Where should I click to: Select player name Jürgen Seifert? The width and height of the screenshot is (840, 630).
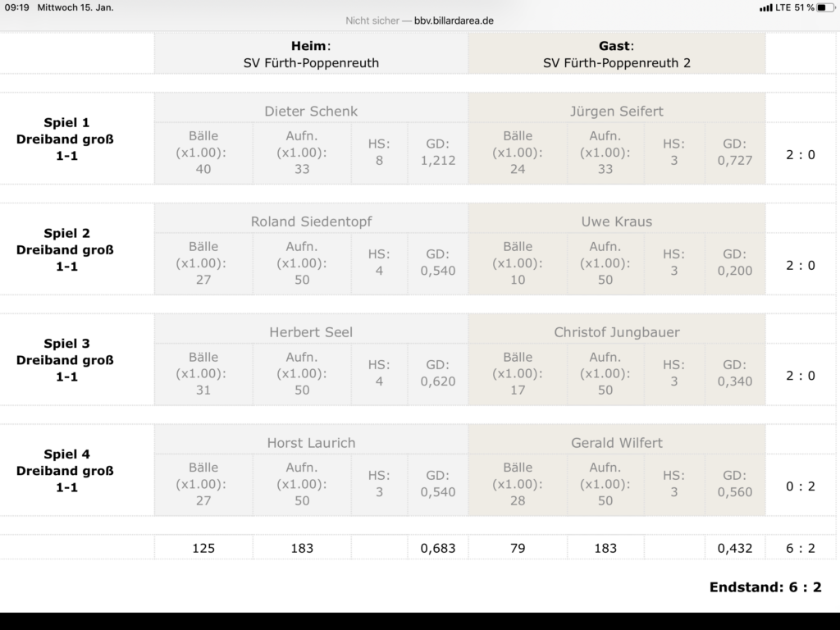616,111
